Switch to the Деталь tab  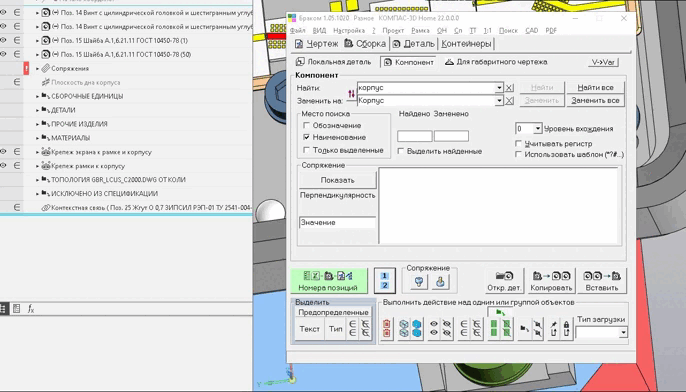pyautogui.click(x=413, y=44)
